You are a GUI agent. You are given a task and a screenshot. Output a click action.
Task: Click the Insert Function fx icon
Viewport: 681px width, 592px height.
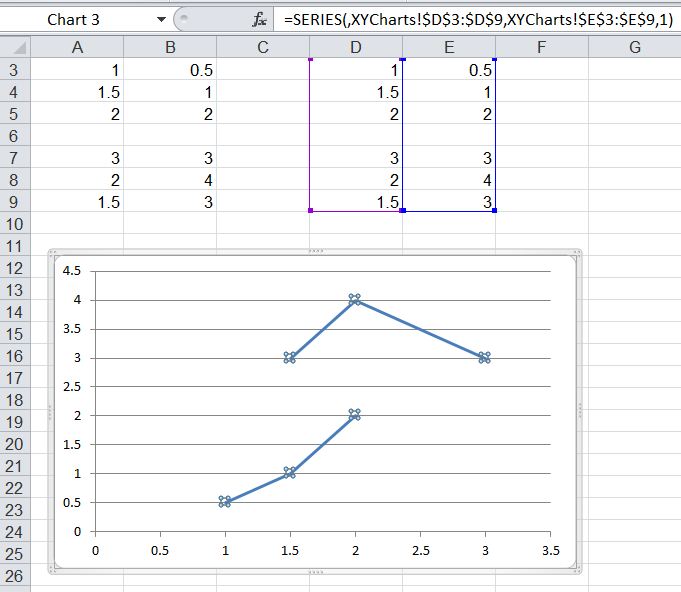(x=260, y=20)
